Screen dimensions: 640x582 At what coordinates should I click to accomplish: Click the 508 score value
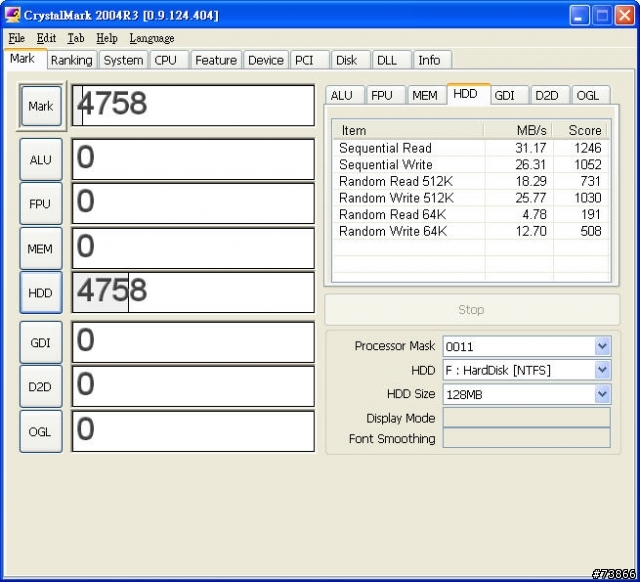(591, 231)
